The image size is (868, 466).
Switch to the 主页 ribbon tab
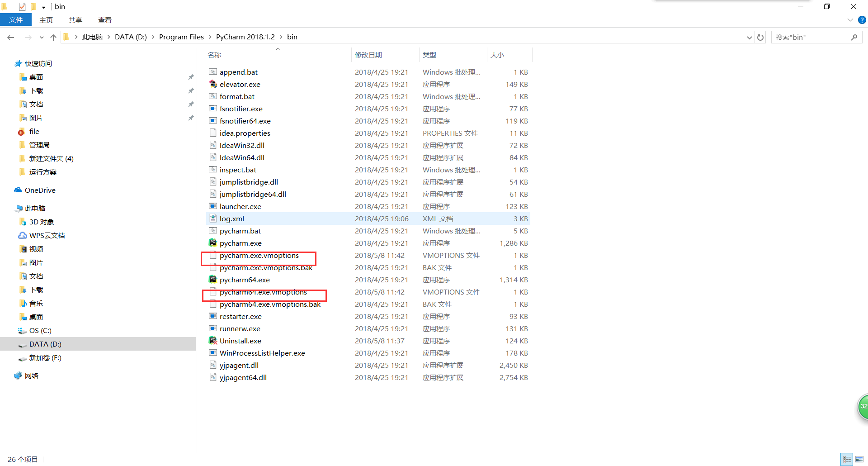coord(46,20)
